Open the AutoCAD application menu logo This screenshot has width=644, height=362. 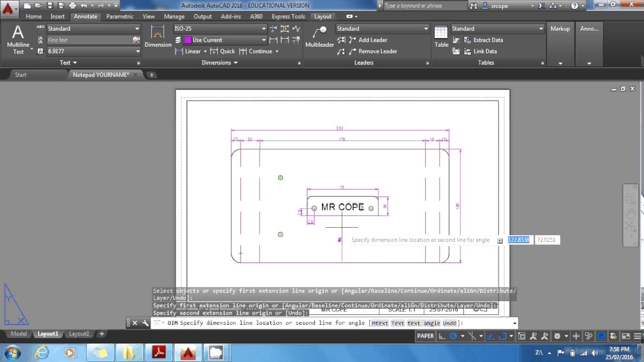(x=9, y=8)
